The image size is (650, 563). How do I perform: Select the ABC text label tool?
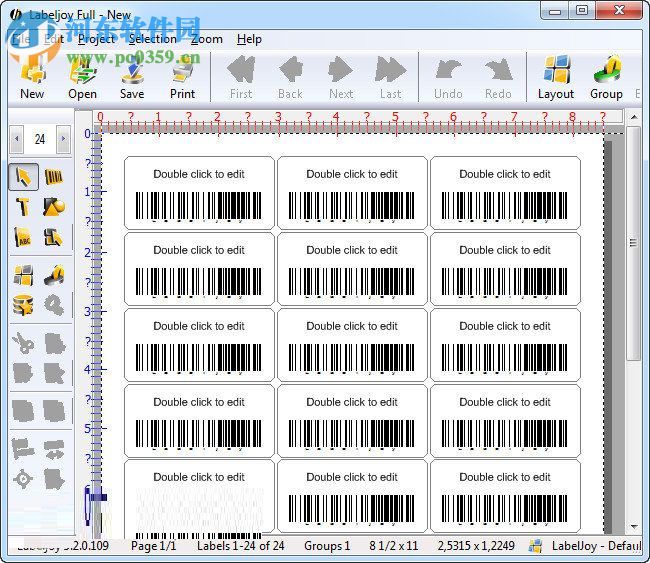point(23,237)
